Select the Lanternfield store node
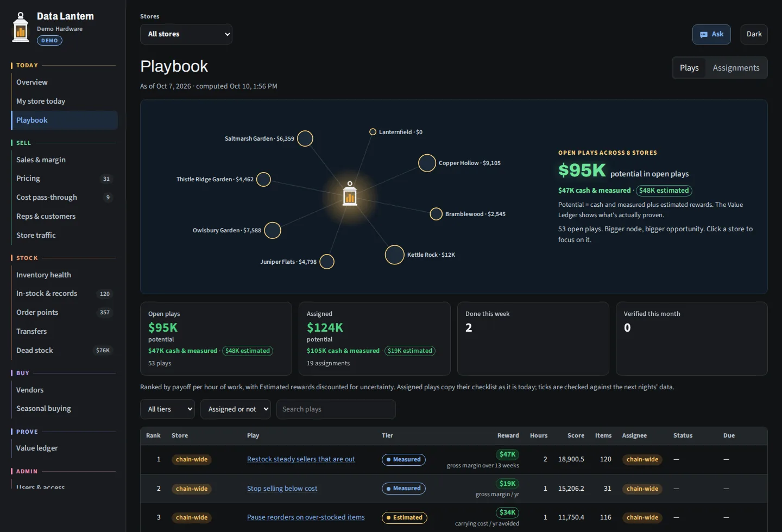 (373, 132)
